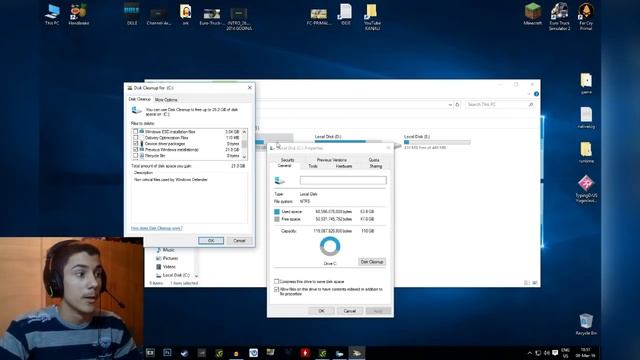Show hidden system tray icons

click(530, 353)
